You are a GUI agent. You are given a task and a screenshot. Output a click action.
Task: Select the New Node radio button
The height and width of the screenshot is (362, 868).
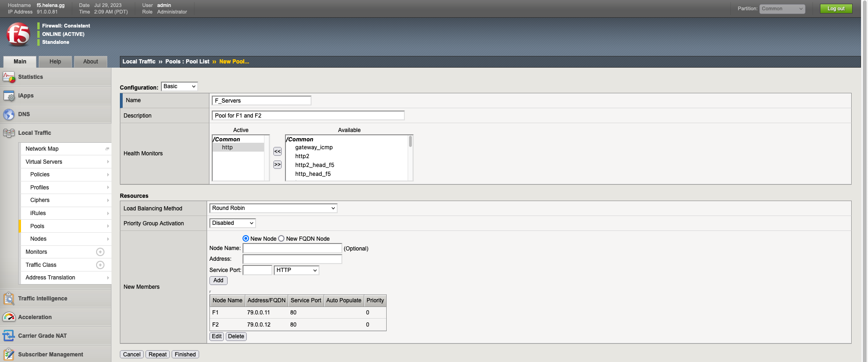246,238
